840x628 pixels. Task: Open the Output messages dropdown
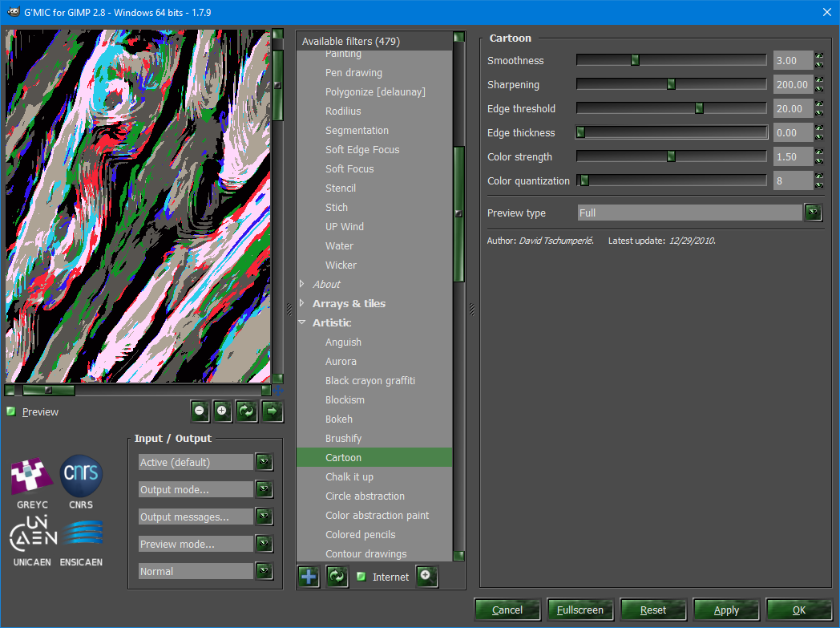click(206, 517)
